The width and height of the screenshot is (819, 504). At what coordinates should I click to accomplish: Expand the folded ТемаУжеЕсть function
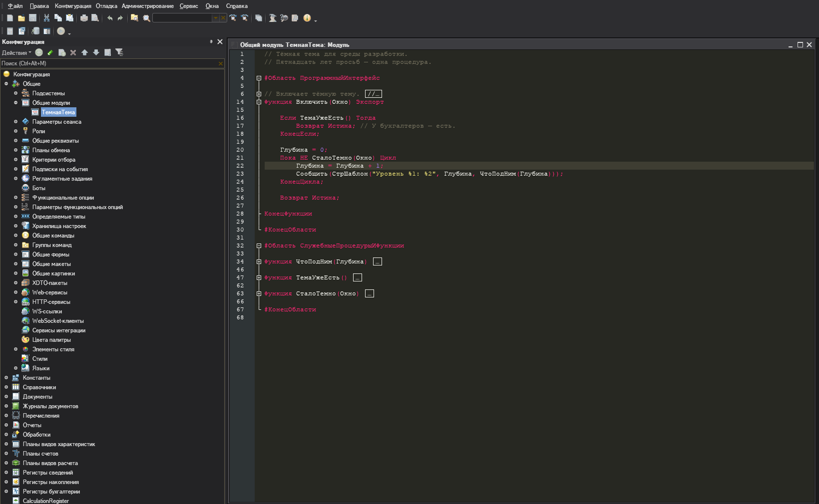[x=259, y=277]
